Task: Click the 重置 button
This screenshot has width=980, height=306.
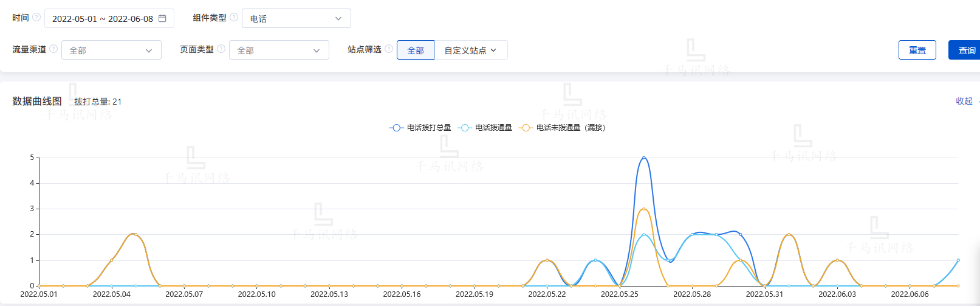Action: pos(917,50)
